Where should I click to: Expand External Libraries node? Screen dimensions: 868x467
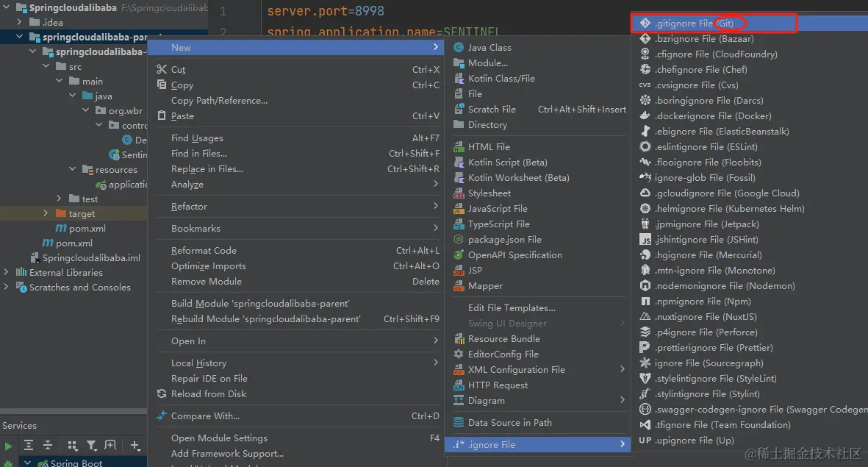tap(6, 272)
